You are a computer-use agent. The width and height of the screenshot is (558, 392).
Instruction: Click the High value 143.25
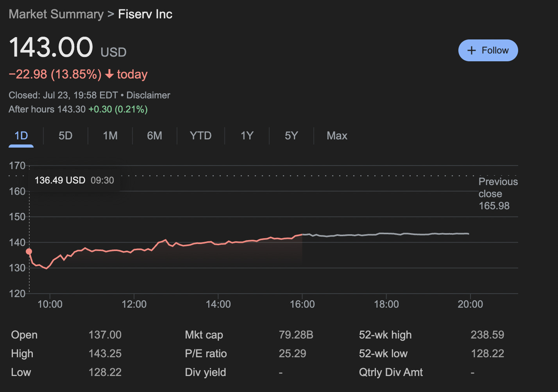click(105, 354)
